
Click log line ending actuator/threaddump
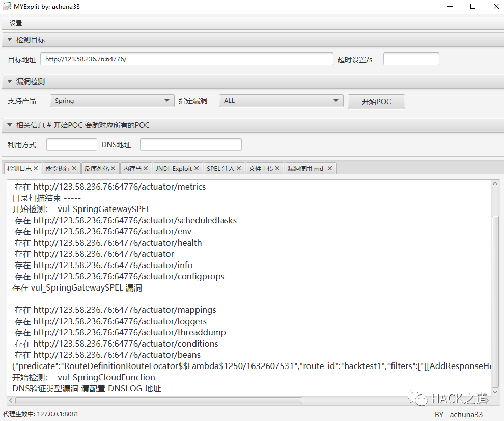(x=120, y=332)
